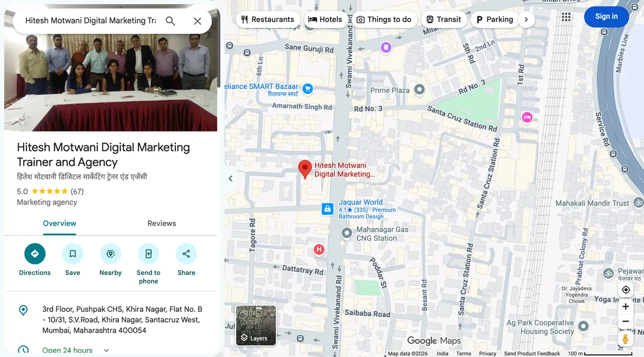Screen dimensions: 644x357
Task: Click the purple transit marker near Sane Guruji Rd
Action: click(386, 48)
